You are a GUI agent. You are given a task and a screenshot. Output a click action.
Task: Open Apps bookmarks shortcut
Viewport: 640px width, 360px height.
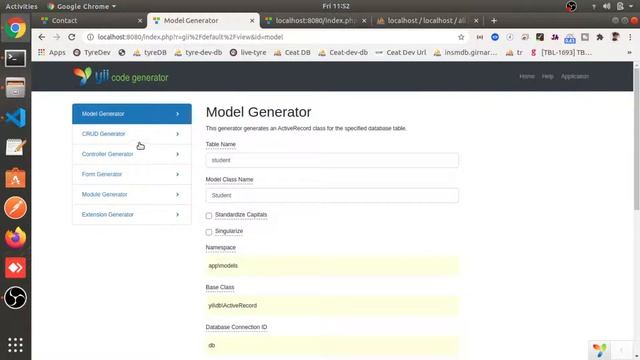(52, 52)
